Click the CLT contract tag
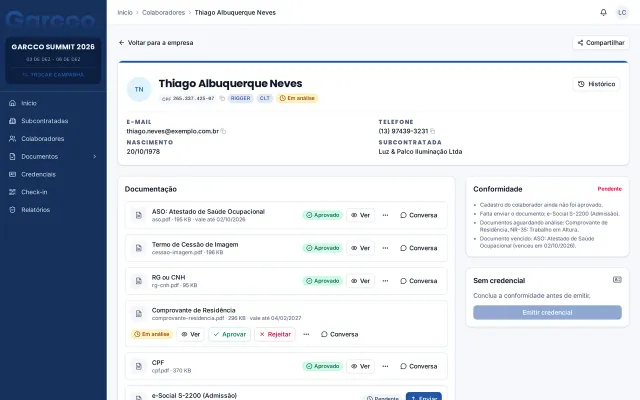The width and height of the screenshot is (640, 400). [264, 98]
